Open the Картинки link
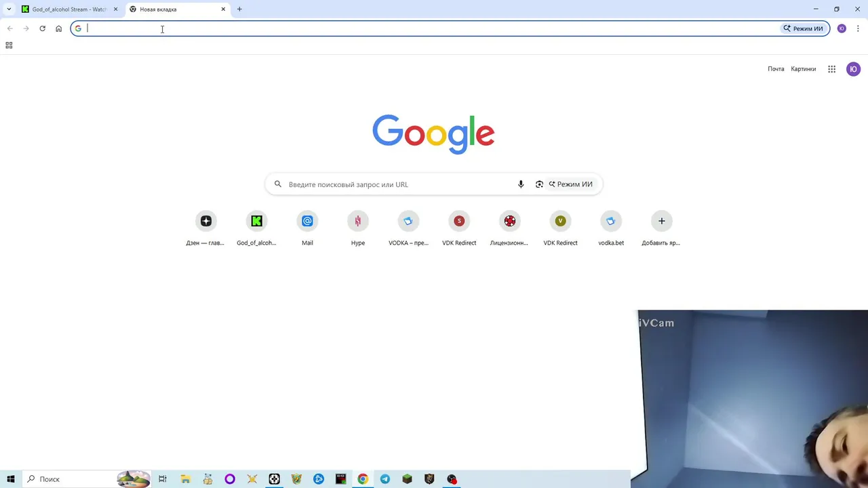This screenshot has width=868, height=488. coord(804,69)
